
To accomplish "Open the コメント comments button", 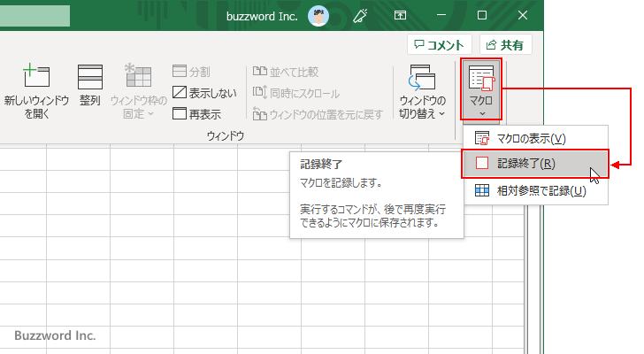I will tap(440, 45).
